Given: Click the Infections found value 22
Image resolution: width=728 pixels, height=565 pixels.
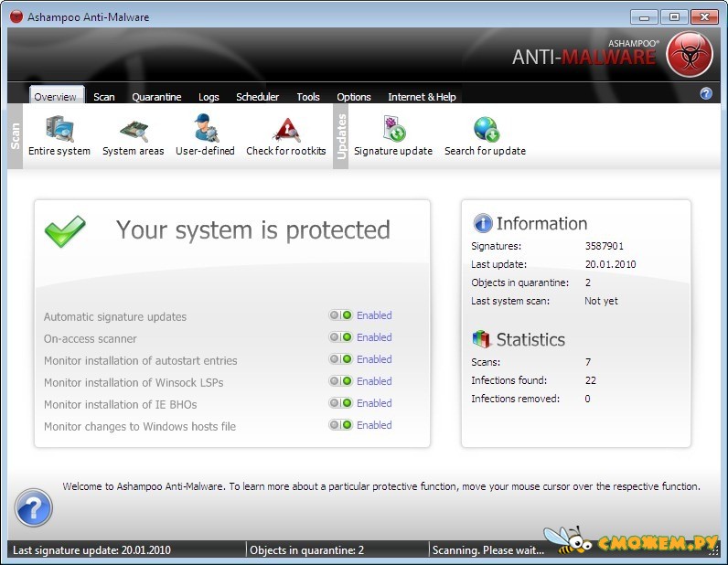Looking at the screenshot, I should coord(590,380).
